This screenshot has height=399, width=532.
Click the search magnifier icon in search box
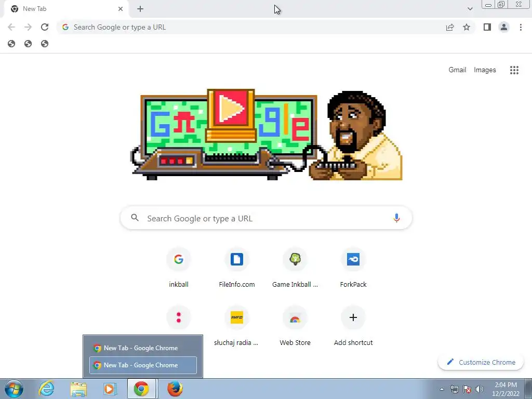[x=135, y=218]
